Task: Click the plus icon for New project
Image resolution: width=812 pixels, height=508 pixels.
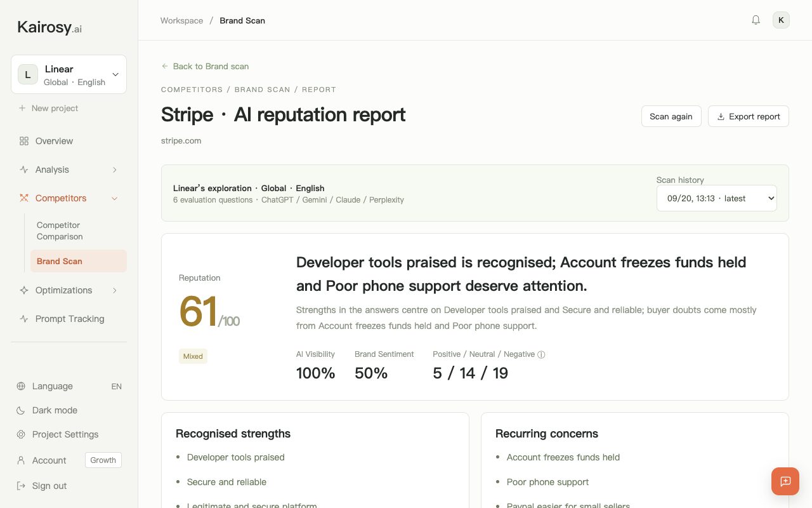Action: tap(22, 108)
